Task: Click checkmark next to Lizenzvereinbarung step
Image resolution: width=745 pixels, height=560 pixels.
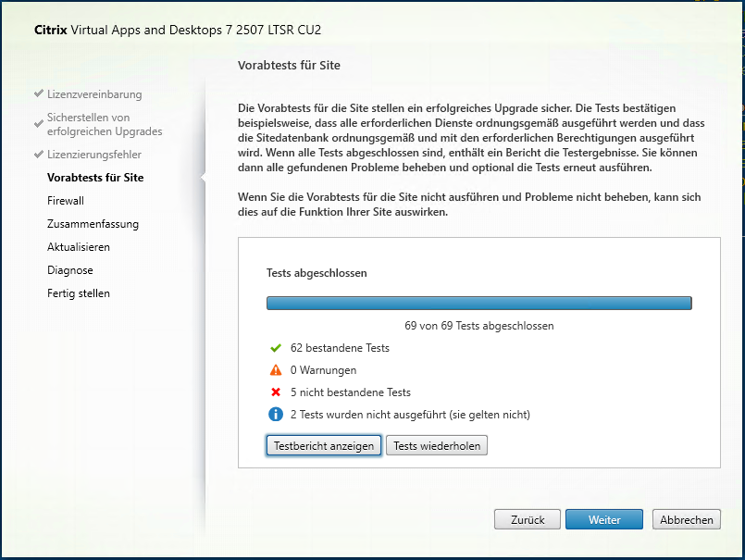Action: [39, 93]
